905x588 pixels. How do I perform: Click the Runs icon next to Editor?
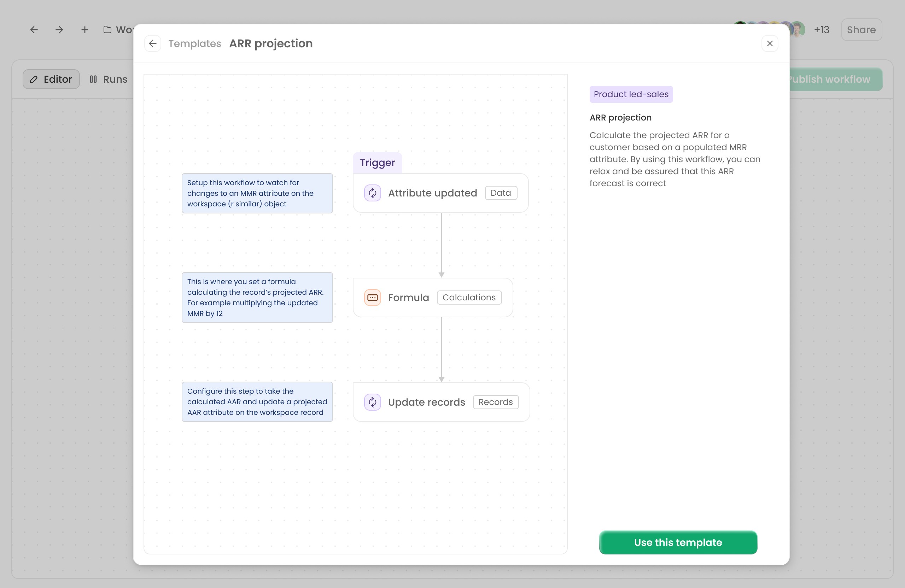(94, 79)
